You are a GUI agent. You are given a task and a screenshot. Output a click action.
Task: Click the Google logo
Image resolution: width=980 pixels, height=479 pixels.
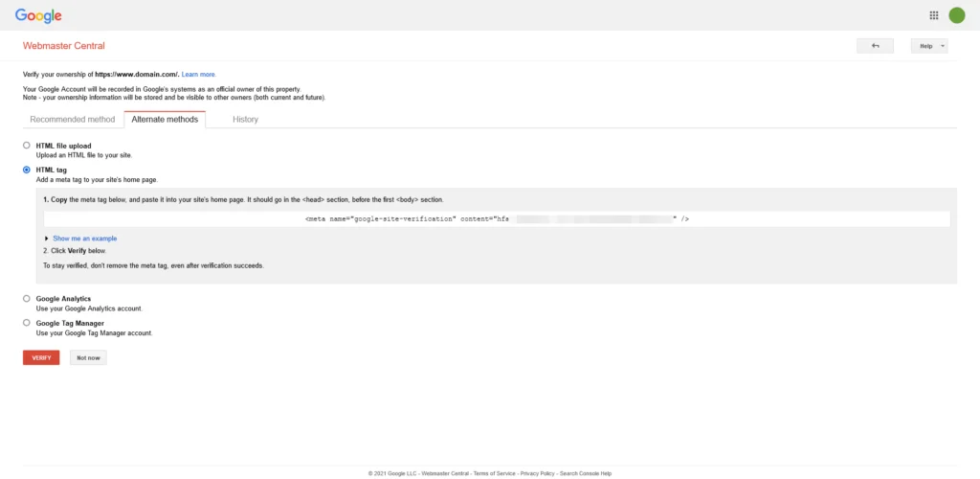click(x=38, y=16)
